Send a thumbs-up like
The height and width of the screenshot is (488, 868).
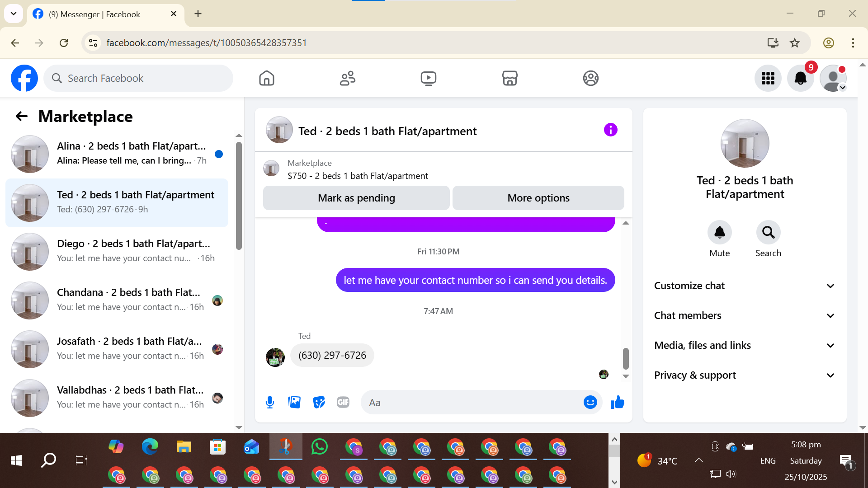coord(617,402)
